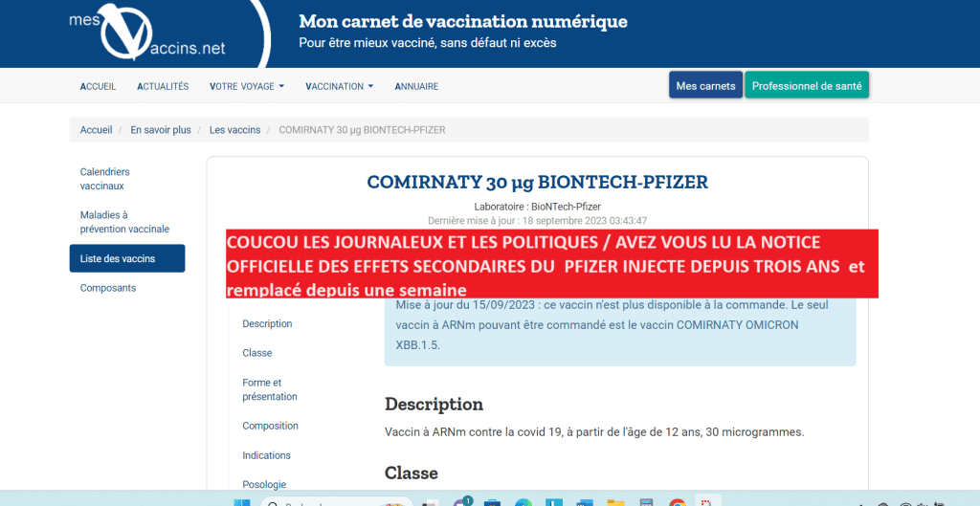The height and width of the screenshot is (506, 980).
Task: Jump to the Indications section link
Action: 266,455
